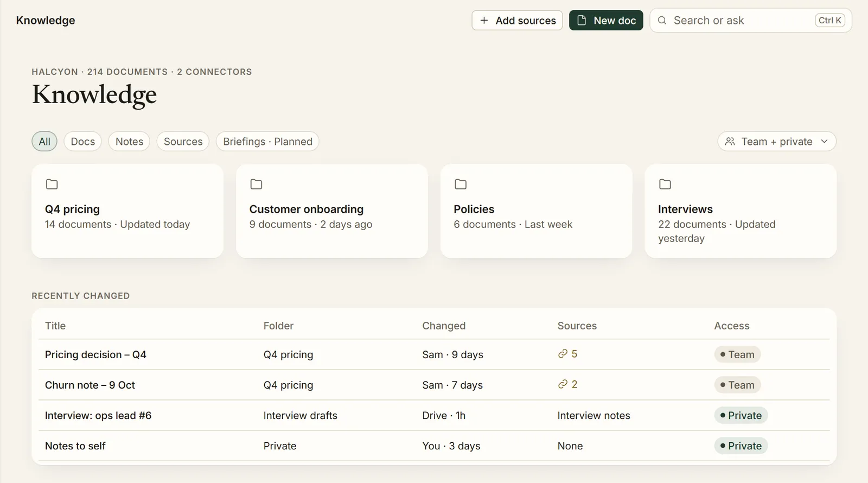Show the Briefings · Planned filter
The width and height of the screenshot is (868, 483).
point(268,142)
